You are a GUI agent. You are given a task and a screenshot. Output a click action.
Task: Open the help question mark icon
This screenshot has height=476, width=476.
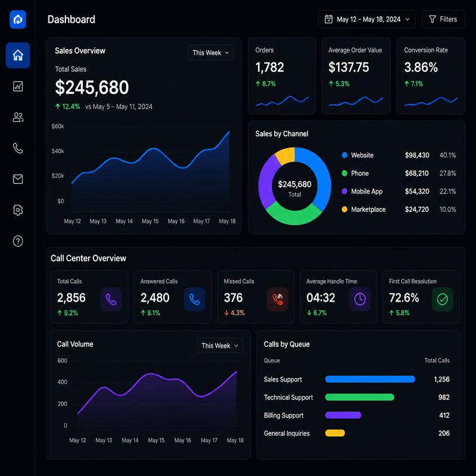click(18, 241)
